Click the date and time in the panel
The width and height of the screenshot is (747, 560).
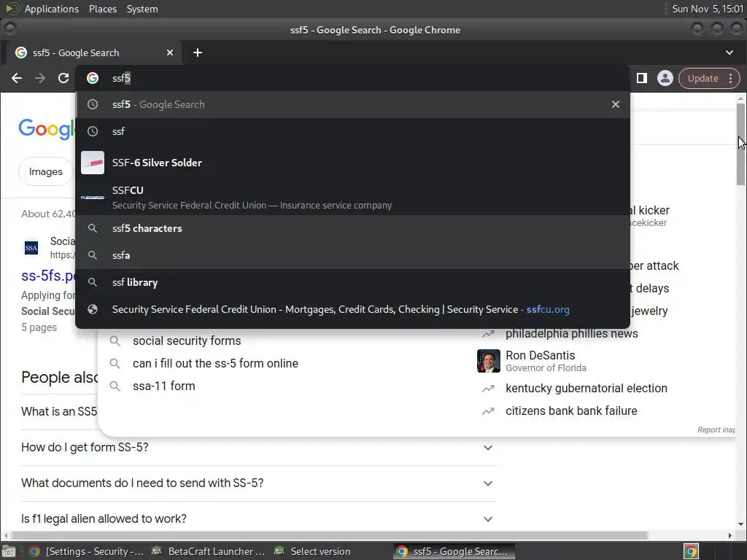point(708,9)
